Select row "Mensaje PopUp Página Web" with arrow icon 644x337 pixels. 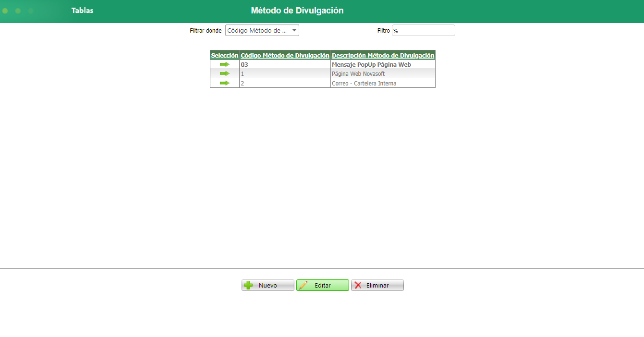pos(224,64)
